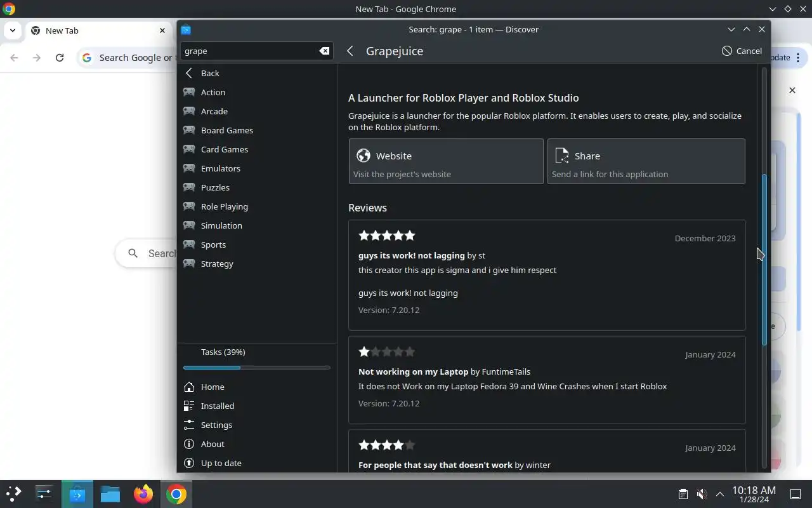This screenshot has height=508, width=812.
Task: Click 'guys its work! not lagging' title
Action: point(412,255)
